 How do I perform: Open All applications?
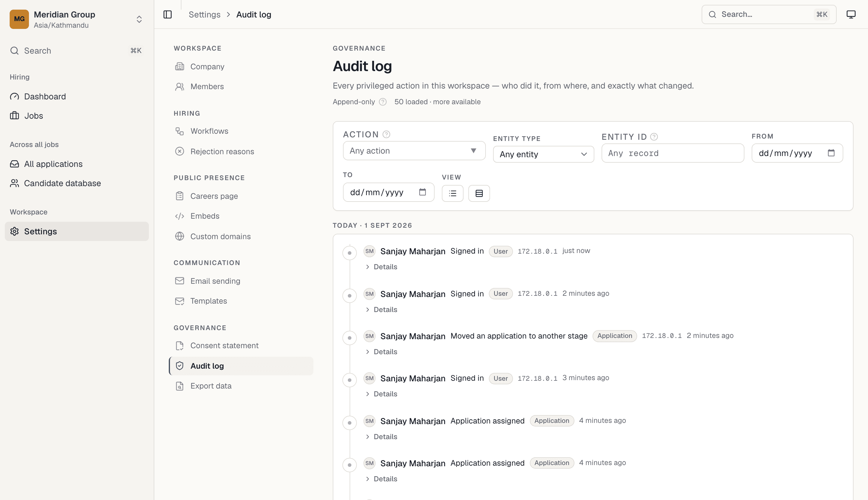(76, 164)
